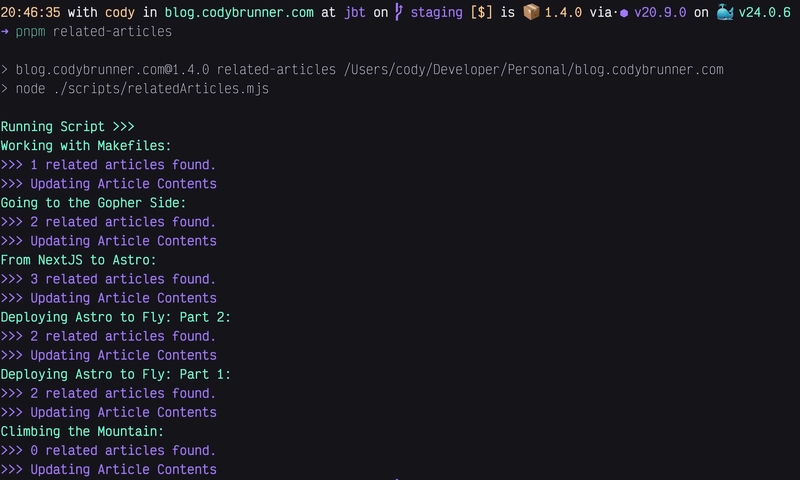This screenshot has width=800, height=480.
Task: Click Docker version 'v24.0.6'
Action: 765,12
